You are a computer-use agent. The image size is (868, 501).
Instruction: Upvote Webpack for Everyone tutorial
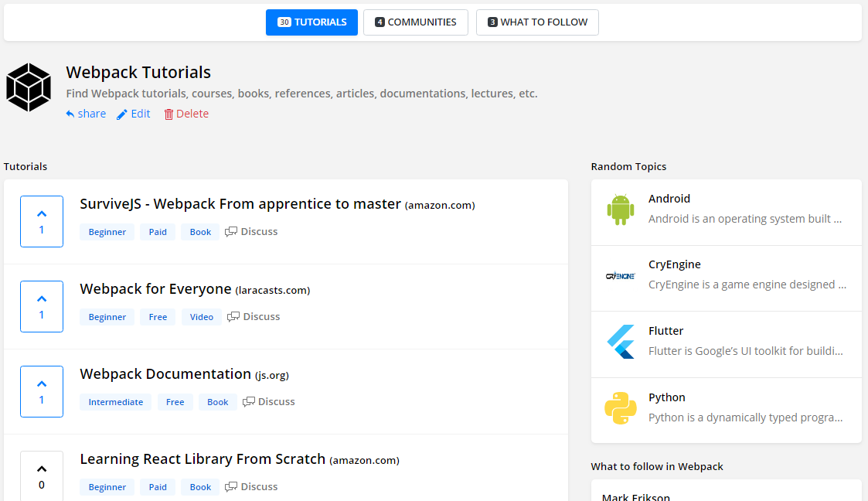pyautogui.click(x=42, y=307)
